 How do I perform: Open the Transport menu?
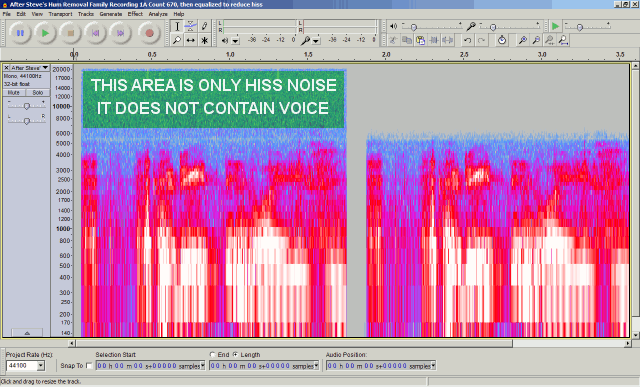[60, 14]
